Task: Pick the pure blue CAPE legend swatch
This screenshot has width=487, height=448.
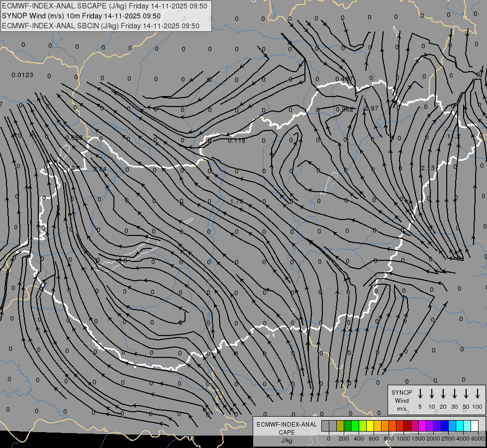Action: [444, 426]
